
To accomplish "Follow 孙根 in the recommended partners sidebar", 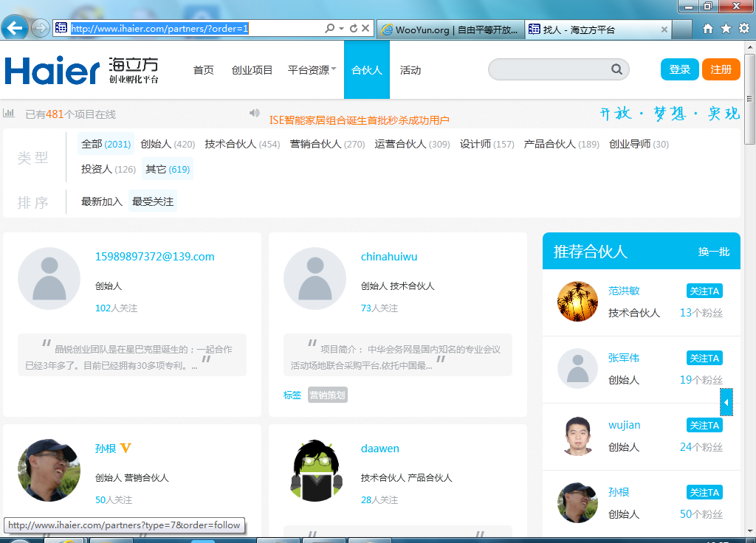I will [704, 492].
